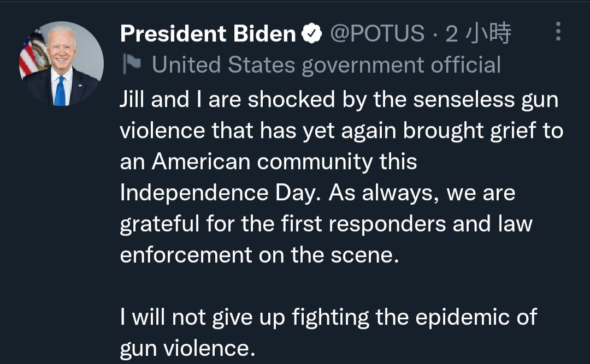Click the 2 小時 timestamp
Screen dimensions: 590x364
pos(479,34)
